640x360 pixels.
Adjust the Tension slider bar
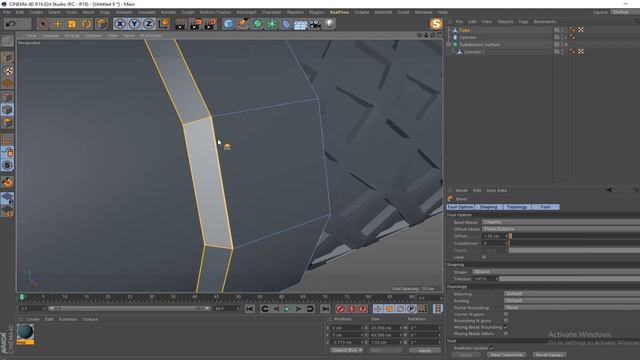coord(569,279)
